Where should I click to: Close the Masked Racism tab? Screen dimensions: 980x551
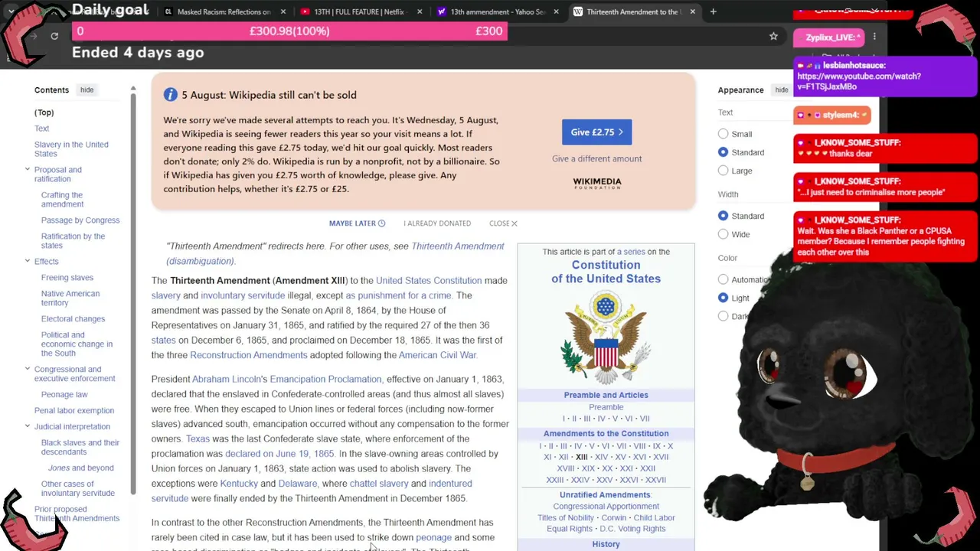[283, 11]
